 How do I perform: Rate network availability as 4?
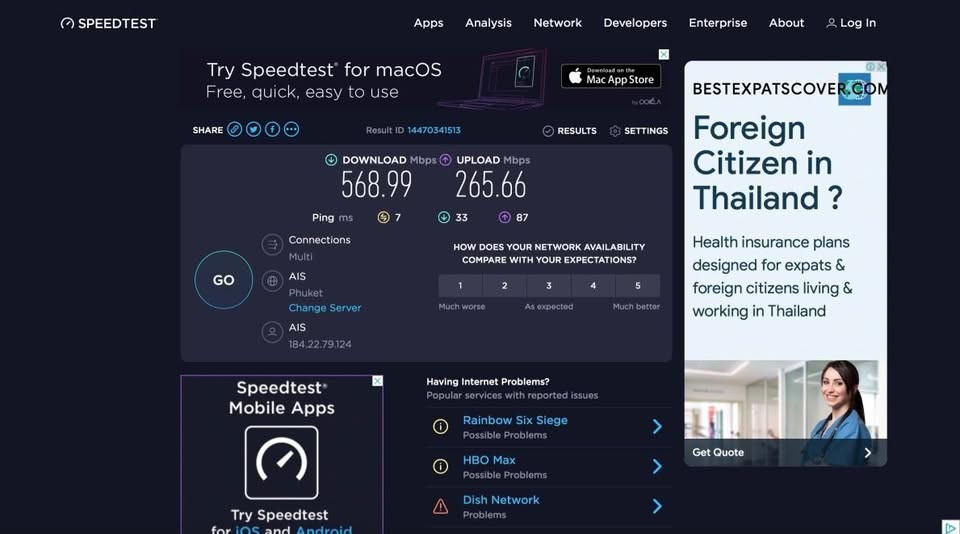pyautogui.click(x=593, y=286)
